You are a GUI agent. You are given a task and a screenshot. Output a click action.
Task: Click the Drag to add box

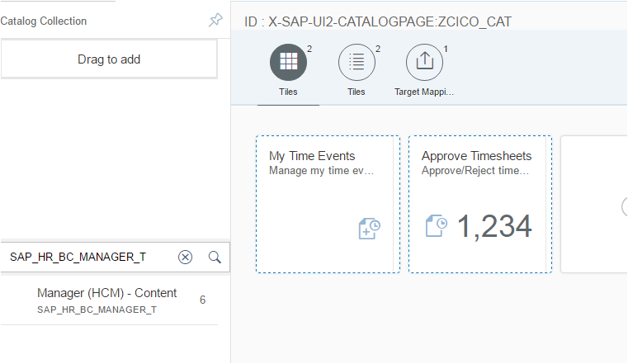[109, 59]
